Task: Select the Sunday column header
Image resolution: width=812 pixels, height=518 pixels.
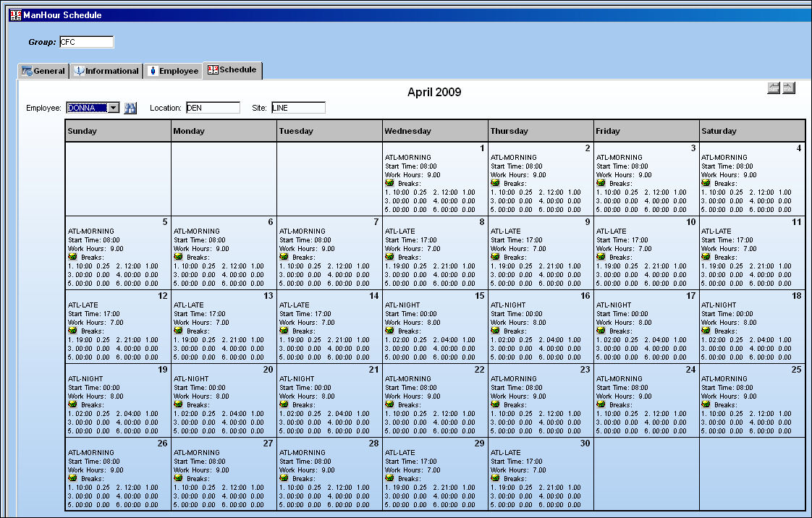Action: tap(118, 131)
